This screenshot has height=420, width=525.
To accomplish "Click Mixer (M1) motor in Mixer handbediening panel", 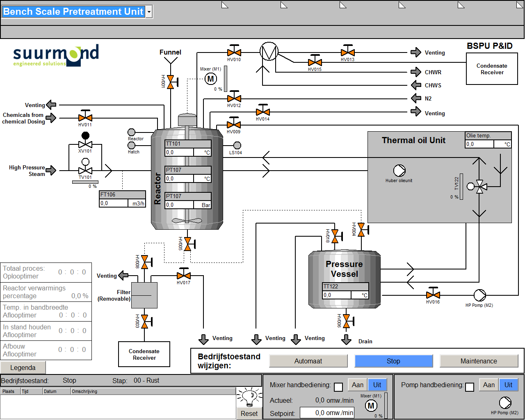I will 371,406.
